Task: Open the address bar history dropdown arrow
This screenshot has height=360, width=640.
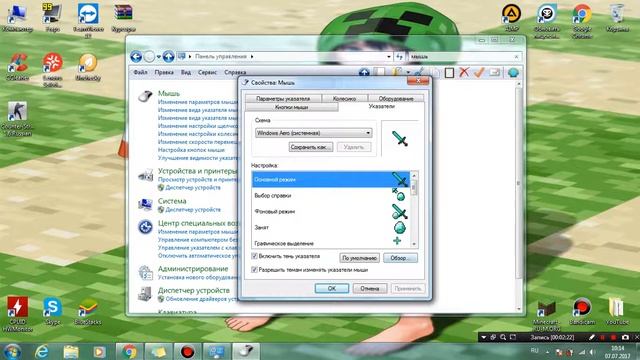Action: (x=389, y=57)
